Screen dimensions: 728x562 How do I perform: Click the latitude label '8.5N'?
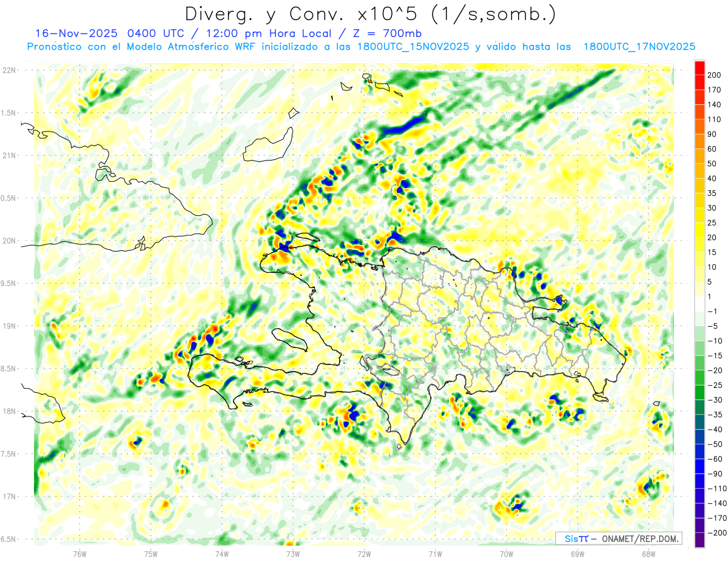coord(8,369)
